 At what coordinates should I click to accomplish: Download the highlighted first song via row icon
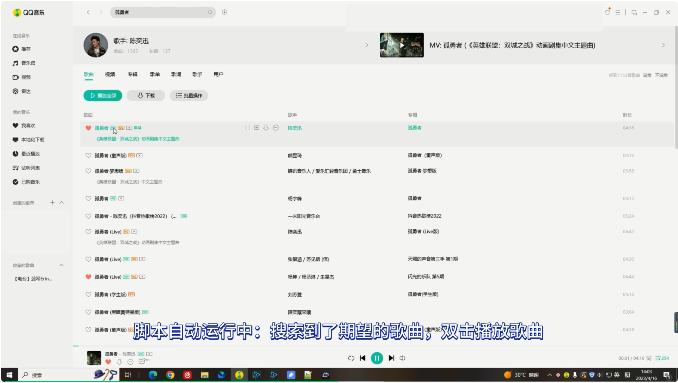coord(266,128)
